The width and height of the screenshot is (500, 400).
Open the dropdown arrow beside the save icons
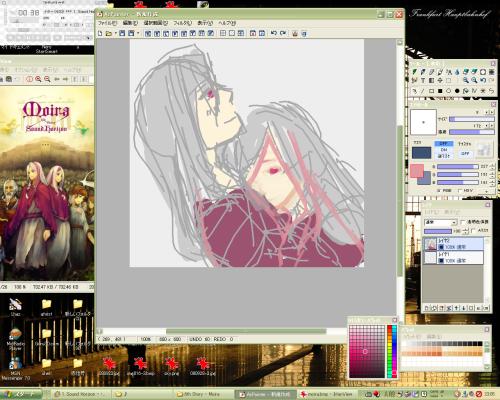tap(138, 33)
